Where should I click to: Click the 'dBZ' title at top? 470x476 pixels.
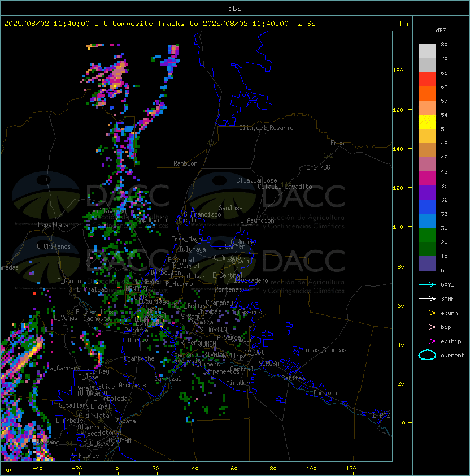coord(235,8)
